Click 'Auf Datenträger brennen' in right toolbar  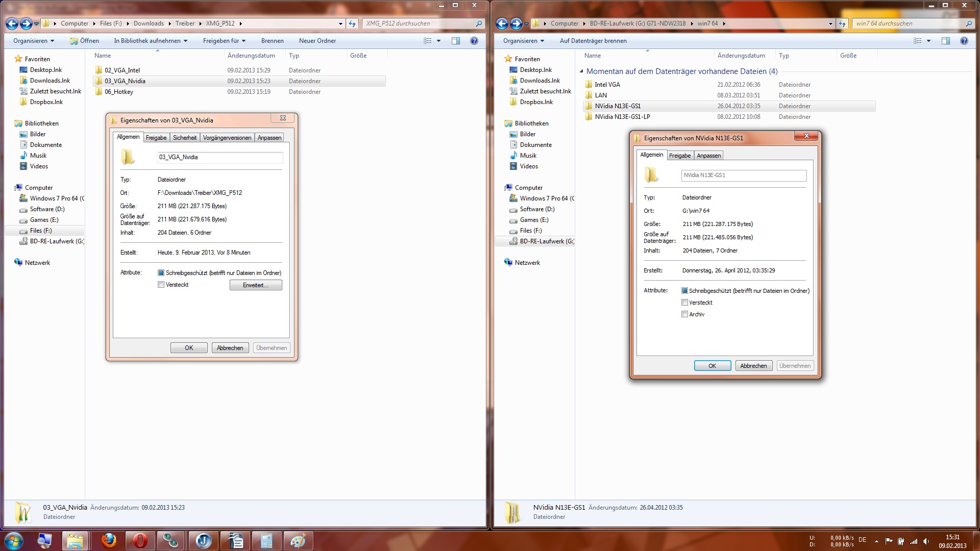[x=593, y=41]
